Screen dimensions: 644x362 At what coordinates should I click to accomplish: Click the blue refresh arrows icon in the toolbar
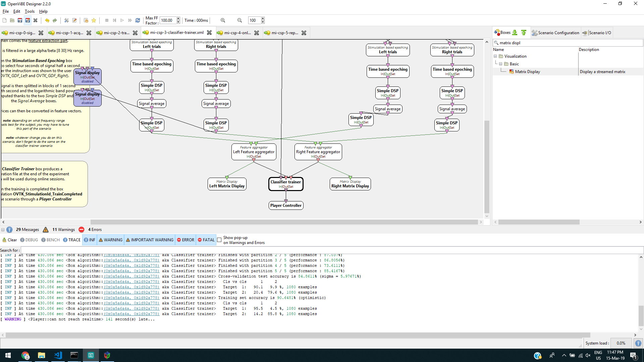click(x=138, y=20)
